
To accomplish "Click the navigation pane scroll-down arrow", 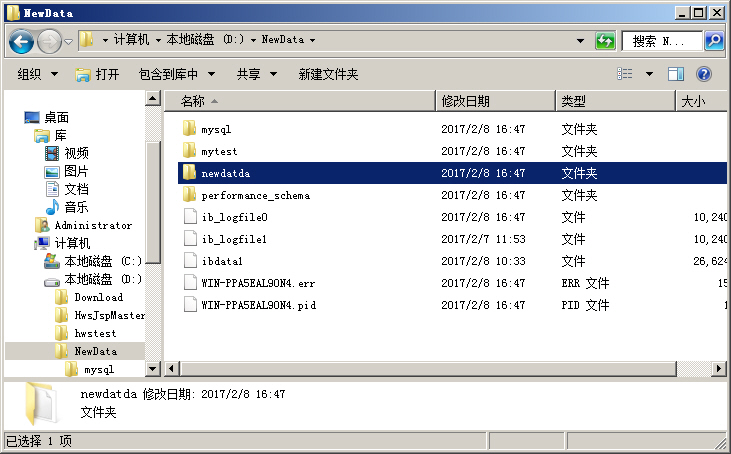I will coord(152,369).
